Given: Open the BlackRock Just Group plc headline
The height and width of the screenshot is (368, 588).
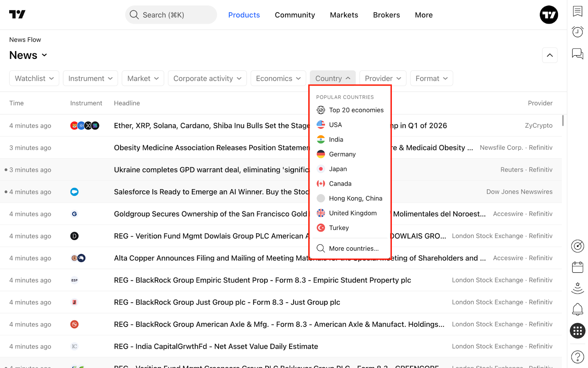Looking at the screenshot, I should (227, 302).
